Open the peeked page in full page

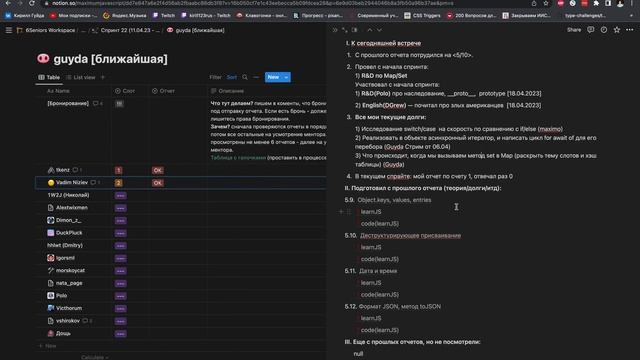[345, 30]
